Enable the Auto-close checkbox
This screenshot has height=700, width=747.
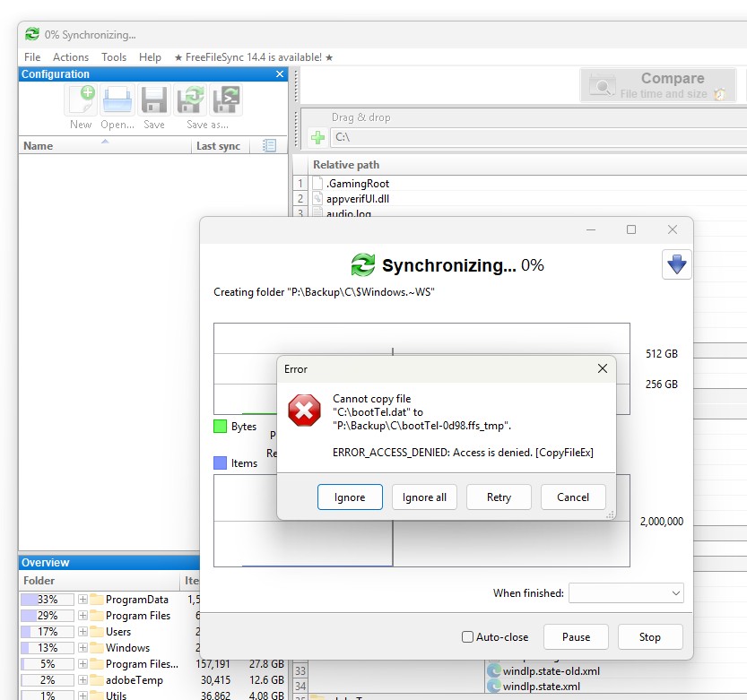(x=466, y=636)
